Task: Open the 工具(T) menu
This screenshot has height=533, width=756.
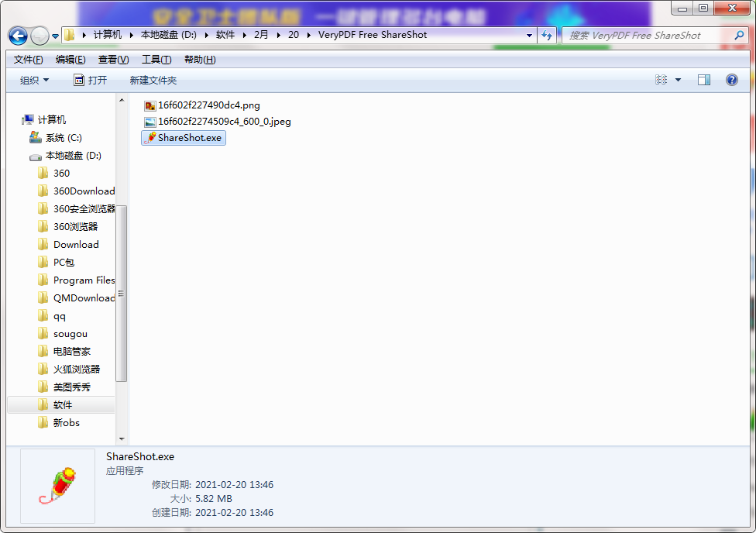Action: click(x=156, y=60)
